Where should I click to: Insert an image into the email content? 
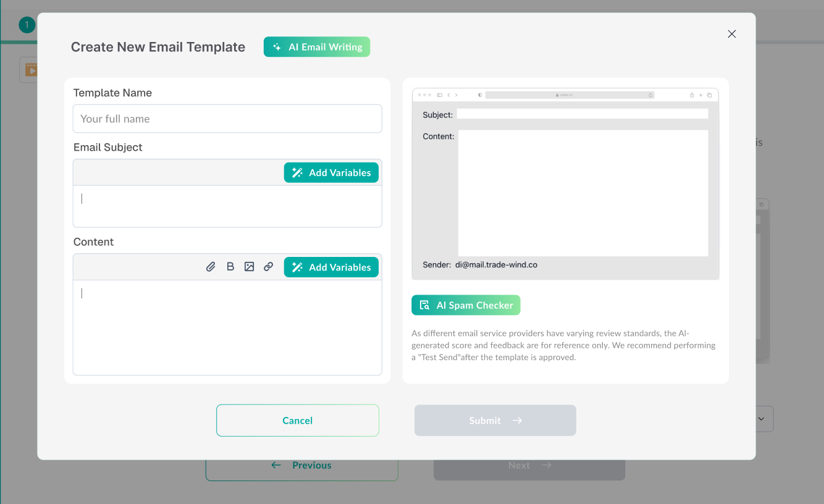pos(249,266)
